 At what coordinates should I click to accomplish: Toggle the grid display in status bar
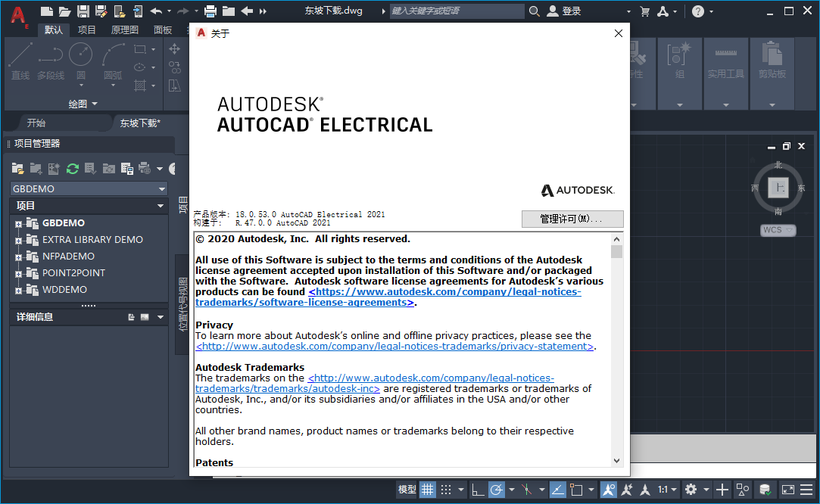426,490
